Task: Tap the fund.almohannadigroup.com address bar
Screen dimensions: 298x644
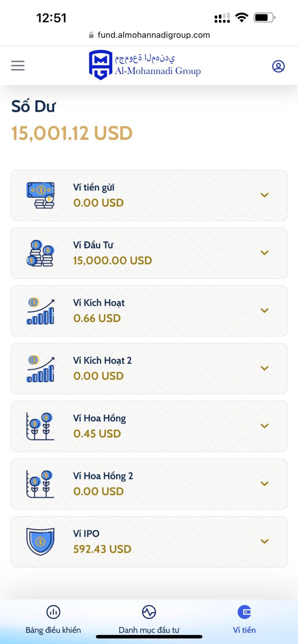Action: tap(149, 35)
